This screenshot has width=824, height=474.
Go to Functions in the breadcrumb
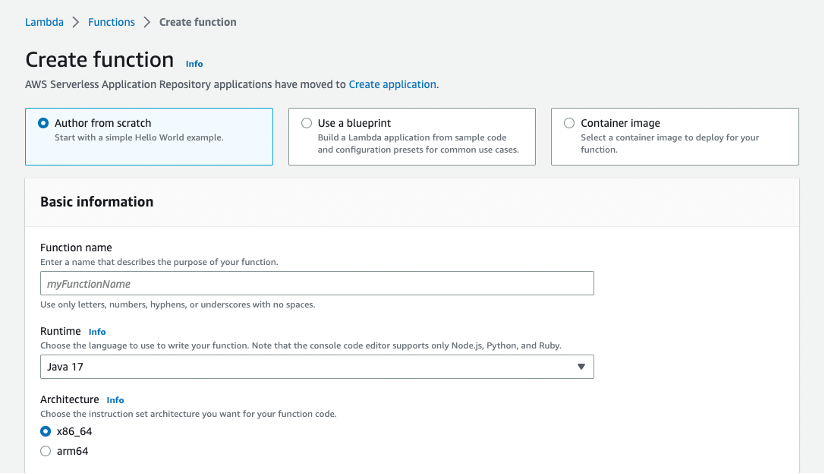(110, 22)
